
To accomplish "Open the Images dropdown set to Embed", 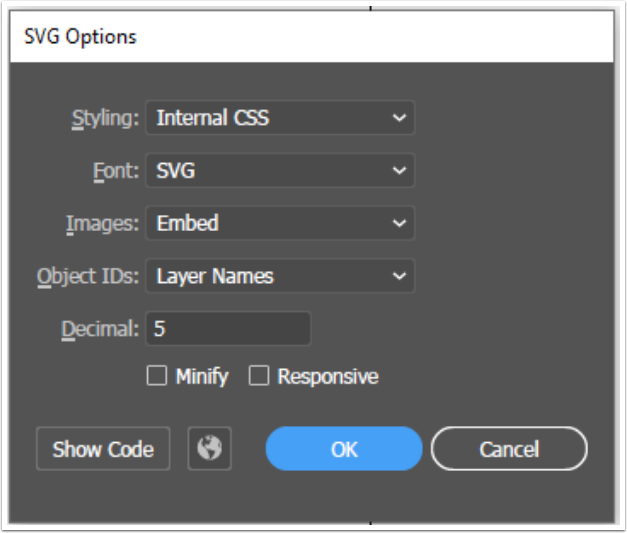I will click(x=280, y=223).
